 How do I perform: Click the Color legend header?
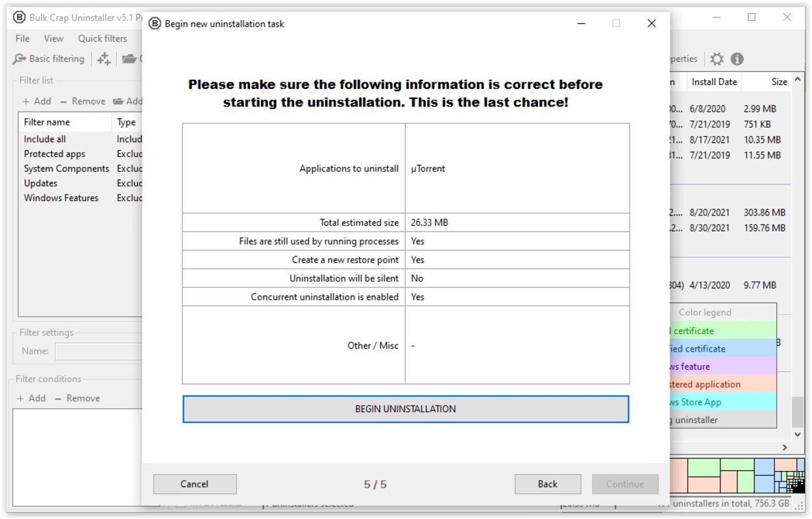[x=705, y=313]
